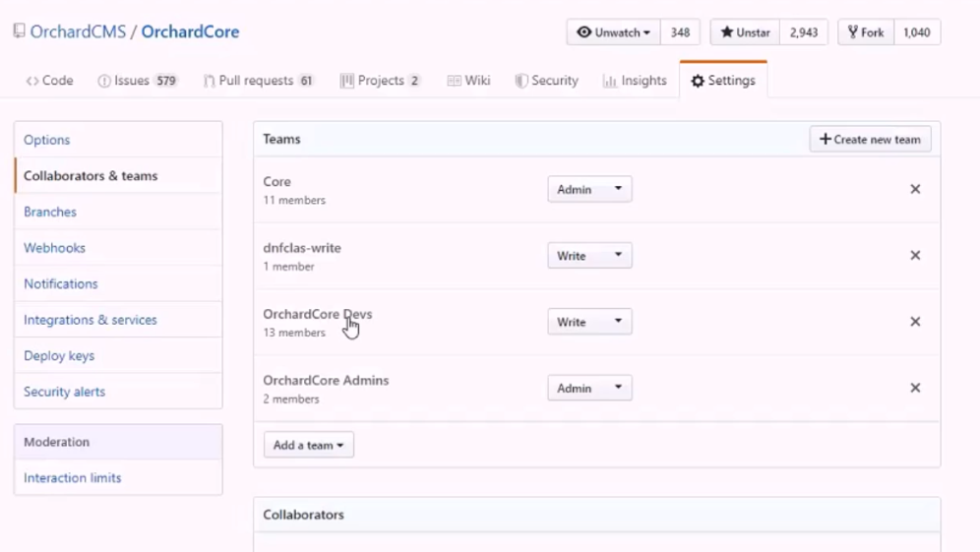
Task: Click the repository book icon beside OrchardCMS
Action: click(20, 31)
